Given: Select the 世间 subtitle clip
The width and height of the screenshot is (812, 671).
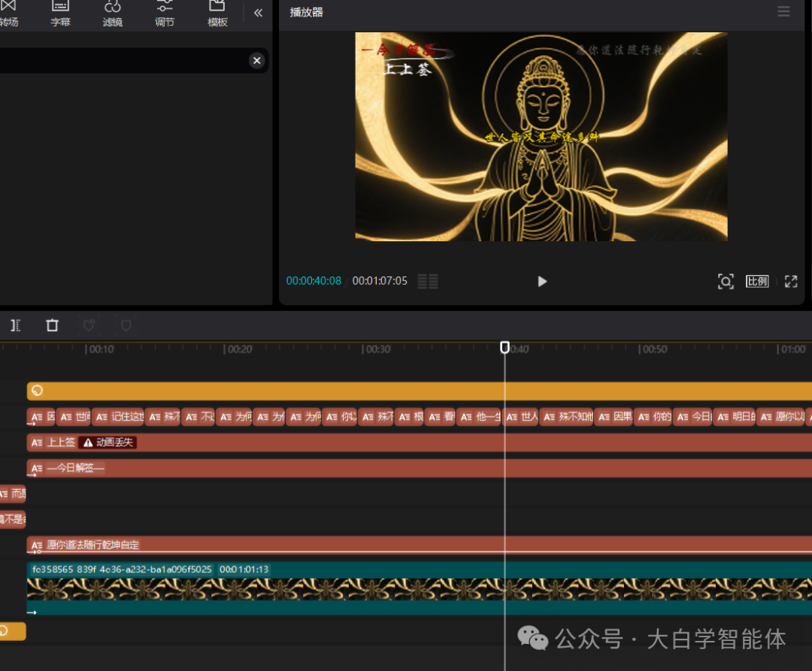Looking at the screenshot, I should click(x=74, y=416).
